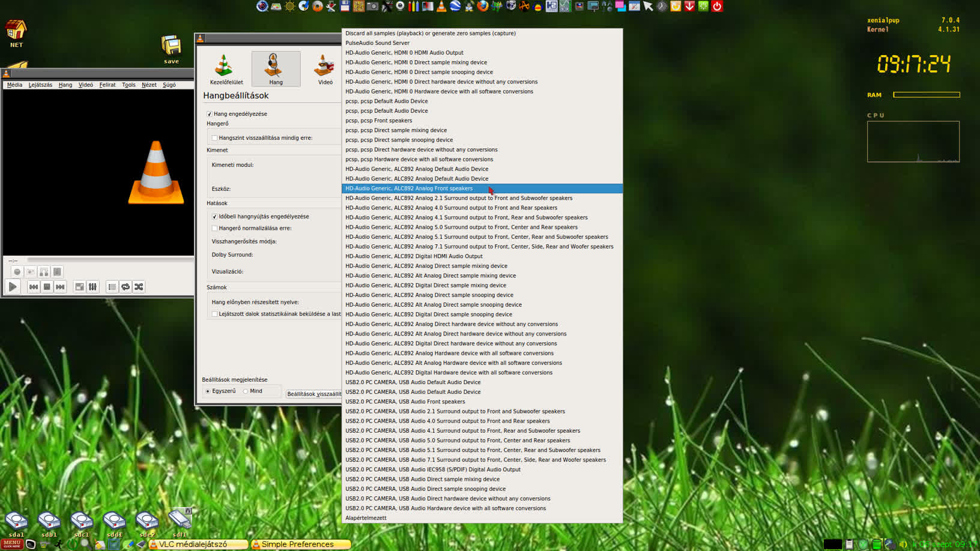Open Kezelőfelület (Interface) preferences category
The width and height of the screenshot is (980, 551).
point(226,69)
